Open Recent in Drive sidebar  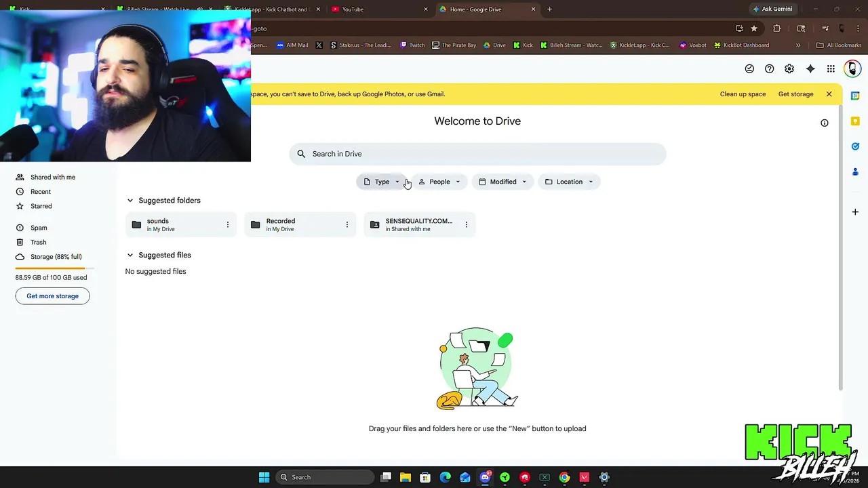click(x=41, y=192)
